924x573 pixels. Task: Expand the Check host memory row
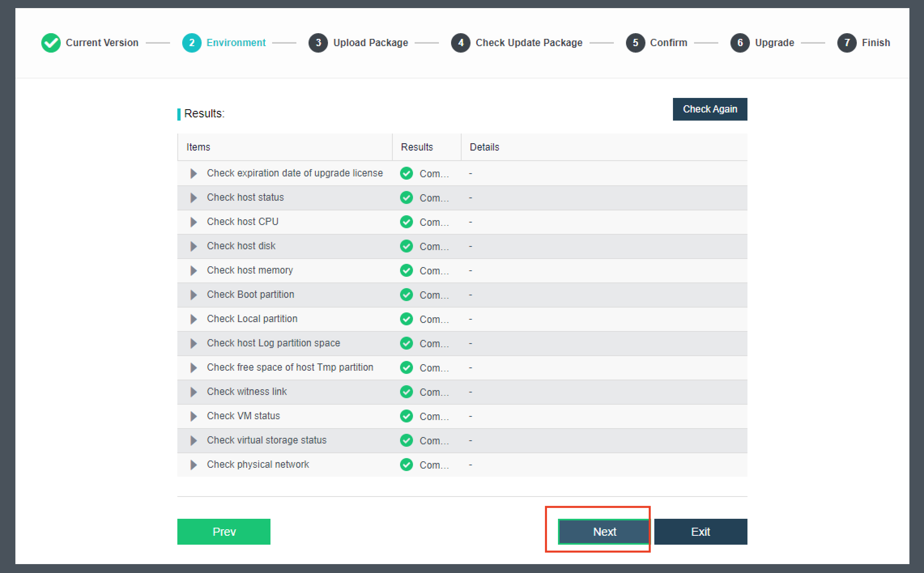[194, 271]
